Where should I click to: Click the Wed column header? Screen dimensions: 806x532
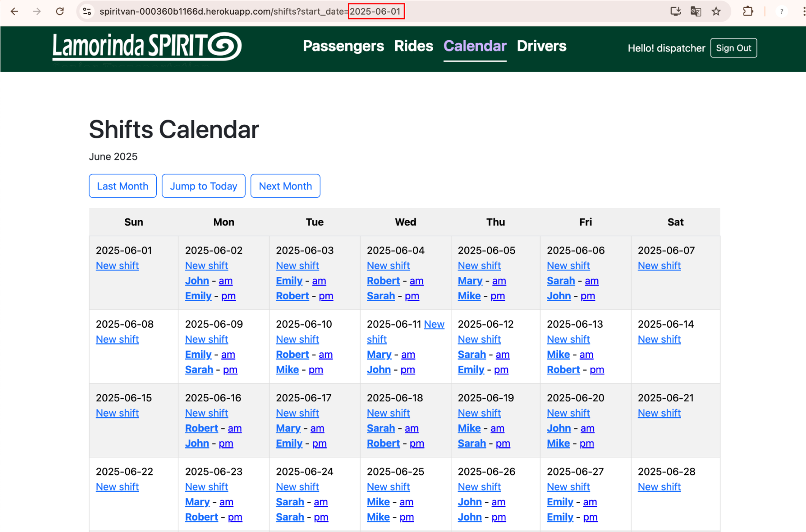pos(406,222)
